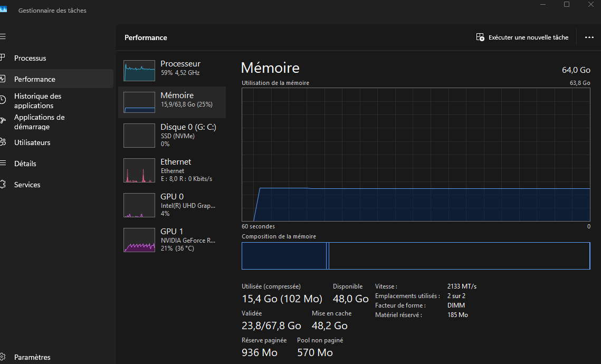601x364 pixels.
Task: Go to the Processus page
Action: 30,58
